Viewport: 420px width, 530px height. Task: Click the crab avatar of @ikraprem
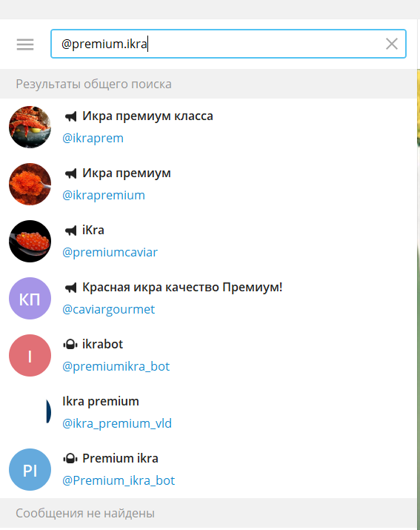tap(30, 127)
